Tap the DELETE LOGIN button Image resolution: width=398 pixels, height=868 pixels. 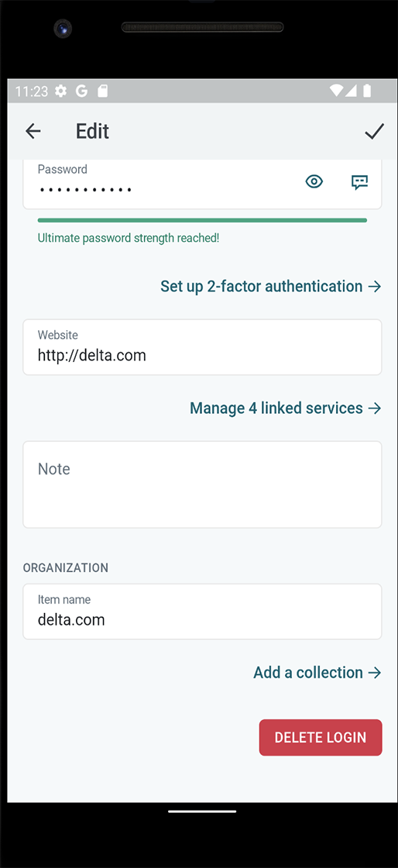point(321,737)
